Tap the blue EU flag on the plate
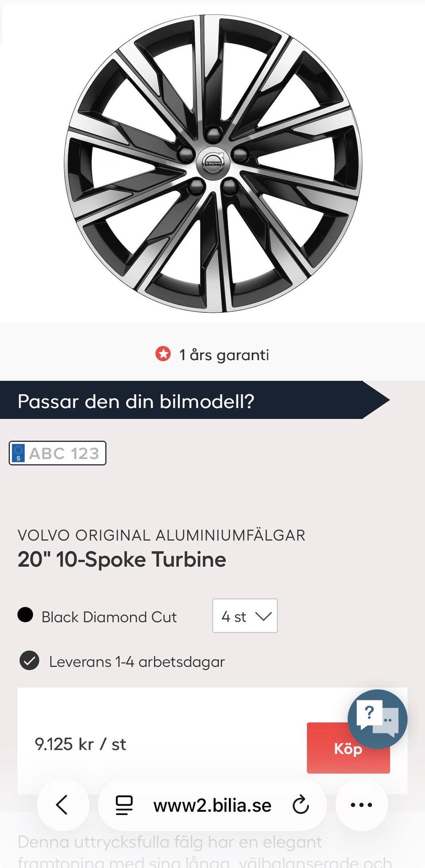The width and height of the screenshot is (425, 868). pos(18,453)
